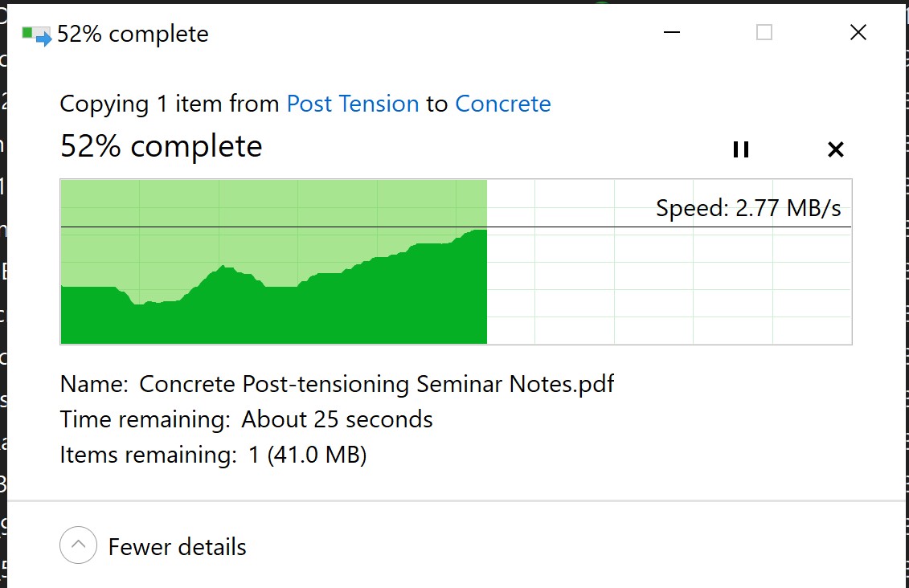909x588 pixels.
Task: Click the file name Seminar Notes.pdf
Action: (x=376, y=384)
